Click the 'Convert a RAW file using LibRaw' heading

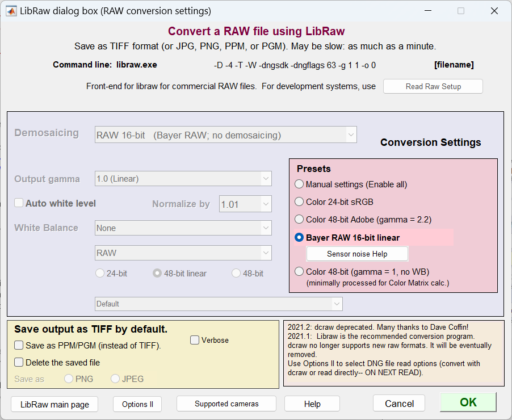[x=257, y=31]
